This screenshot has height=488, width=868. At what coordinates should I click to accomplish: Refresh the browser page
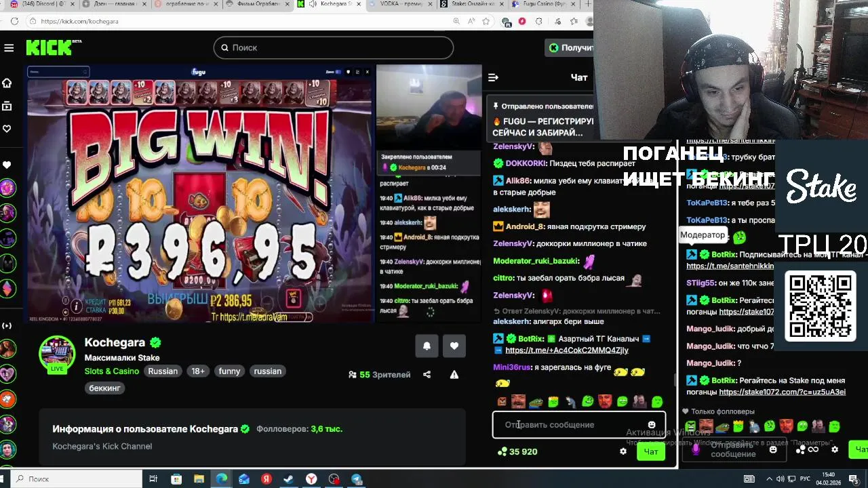(14, 21)
